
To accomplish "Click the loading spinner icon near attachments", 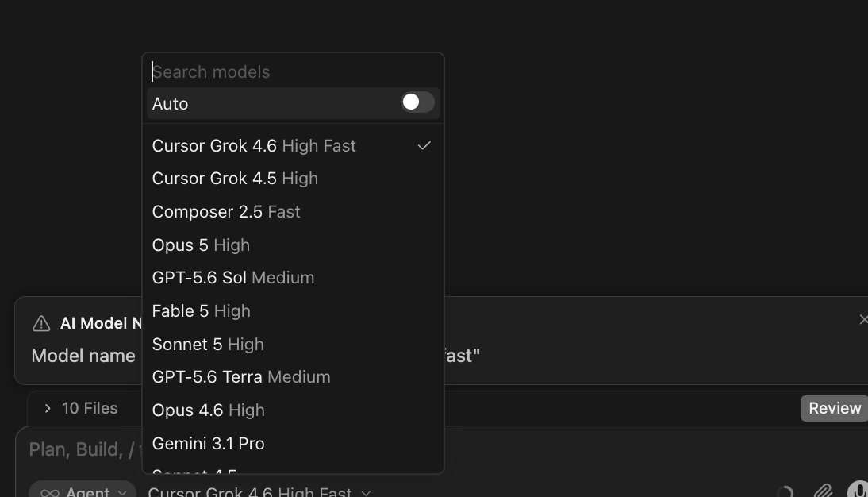I will (x=785, y=491).
